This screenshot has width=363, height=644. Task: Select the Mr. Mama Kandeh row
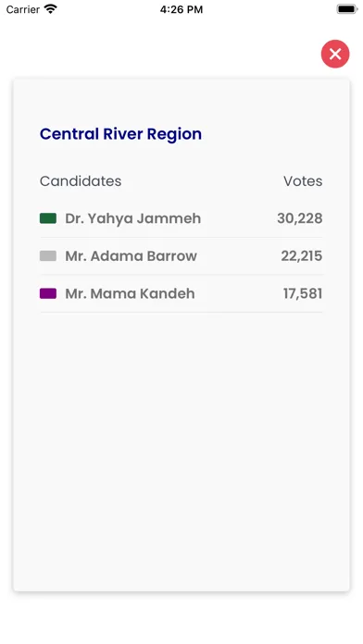181,293
